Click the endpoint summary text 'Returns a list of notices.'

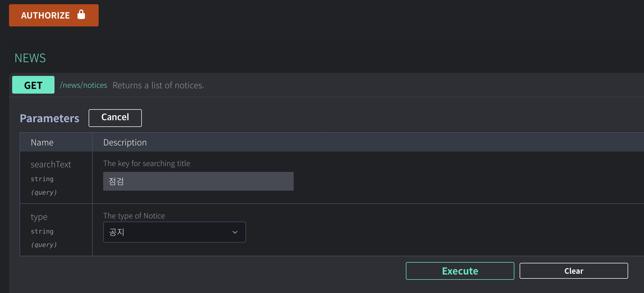coord(158,85)
